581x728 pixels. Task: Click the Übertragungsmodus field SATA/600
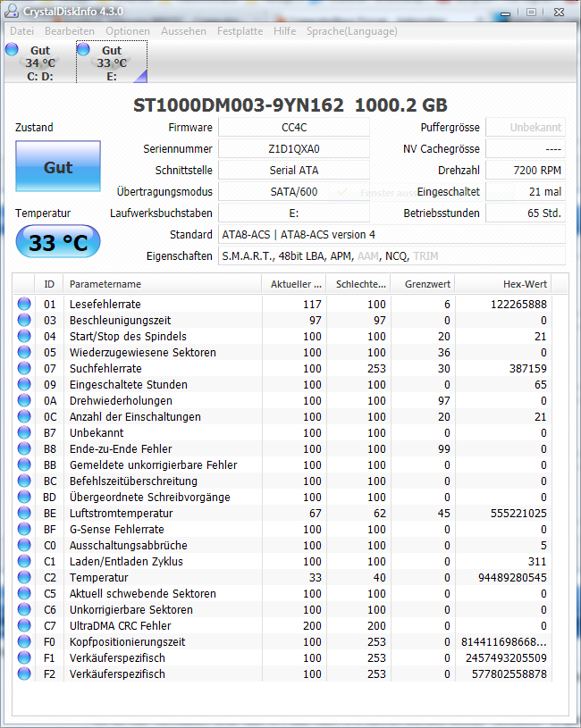click(x=294, y=191)
